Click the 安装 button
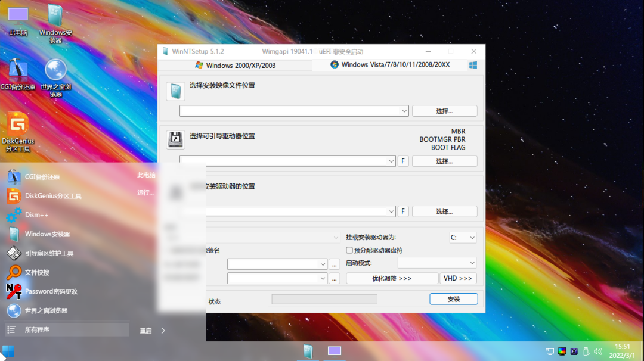The image size is (644, 361). pyautogui.click(x=453, y=299)
